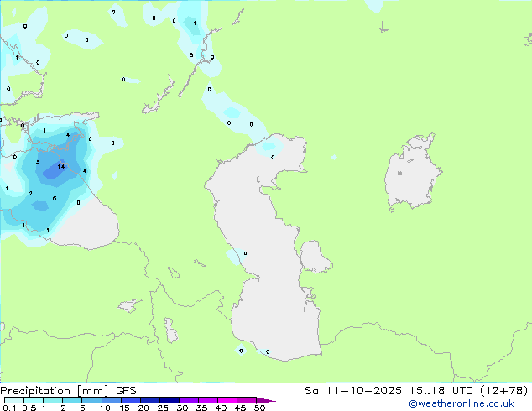Click the 20–25 mm legend color swatch
The height and width of the screenshot is (411, 532).
[149, 400]
